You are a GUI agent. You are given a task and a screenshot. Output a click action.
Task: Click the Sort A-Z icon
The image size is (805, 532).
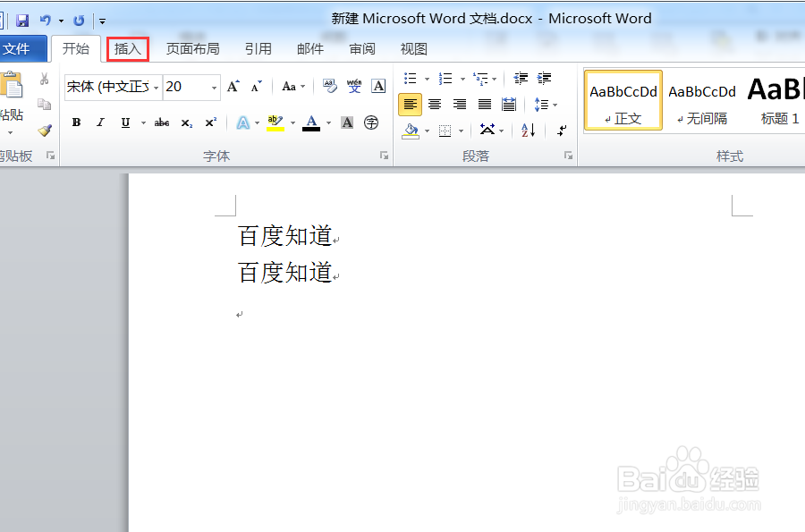[529, 131]
